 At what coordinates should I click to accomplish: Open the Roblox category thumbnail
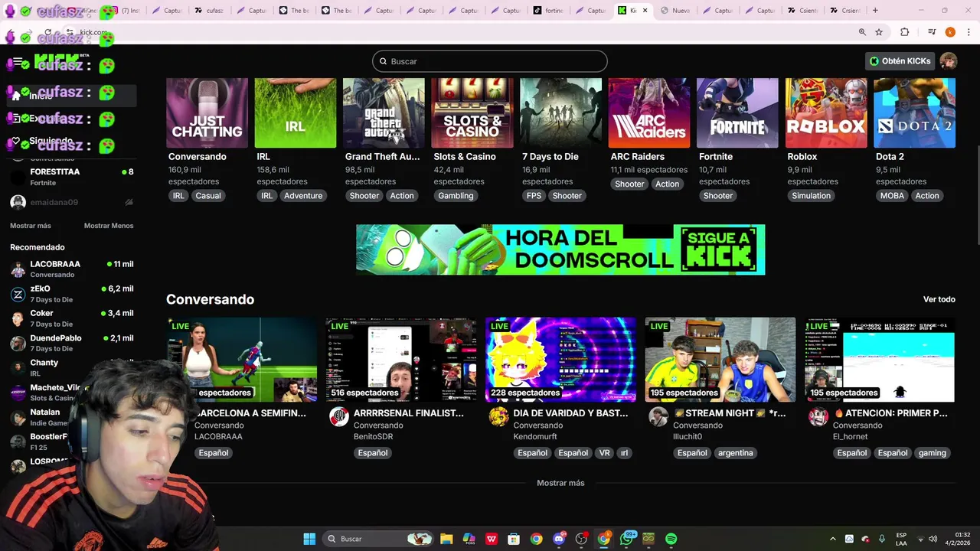coord(826,112)
